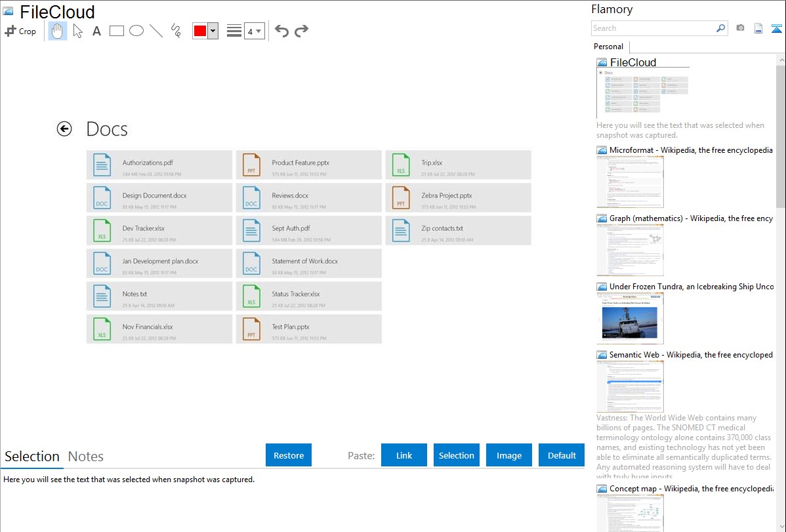Viewport: 786px width, 532px height.
Task: Click the Statement of Work.docx file name
Action: pos(305,261)
